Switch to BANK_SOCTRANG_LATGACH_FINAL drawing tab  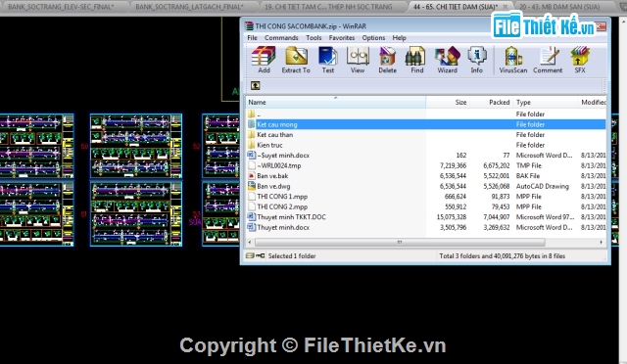(189, 7)
